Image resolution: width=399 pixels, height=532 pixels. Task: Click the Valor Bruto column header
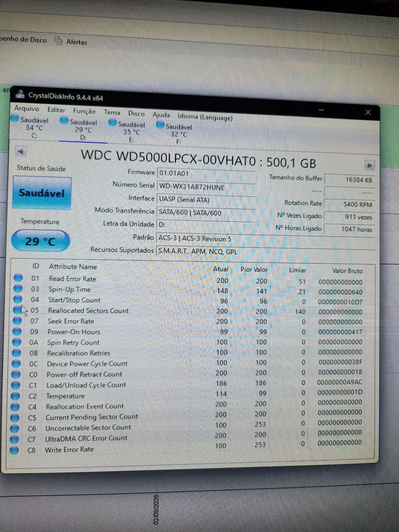[347, 271]
